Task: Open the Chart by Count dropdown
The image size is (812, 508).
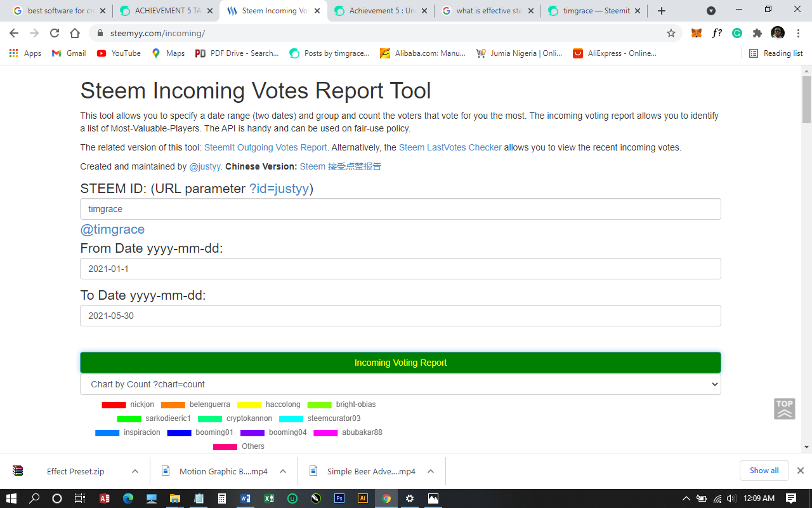Action: tap(400, 384)
